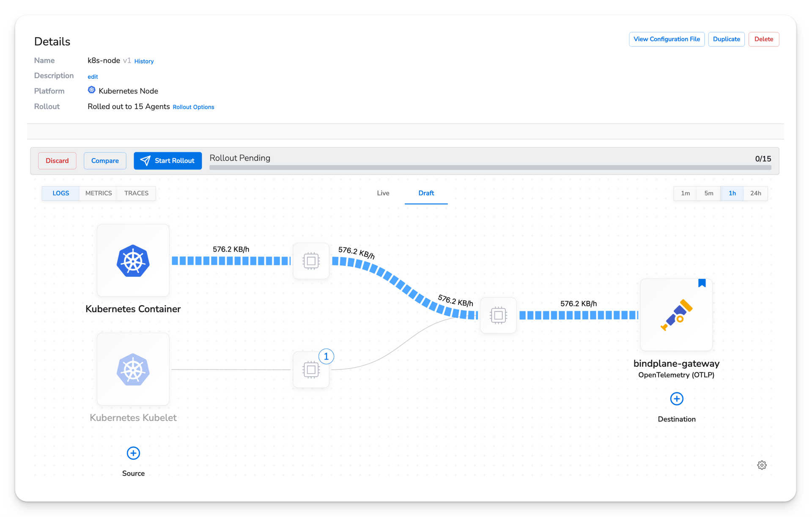Open processor node after Kubernetes Container

pyautogui.click(x=311, y=261)
